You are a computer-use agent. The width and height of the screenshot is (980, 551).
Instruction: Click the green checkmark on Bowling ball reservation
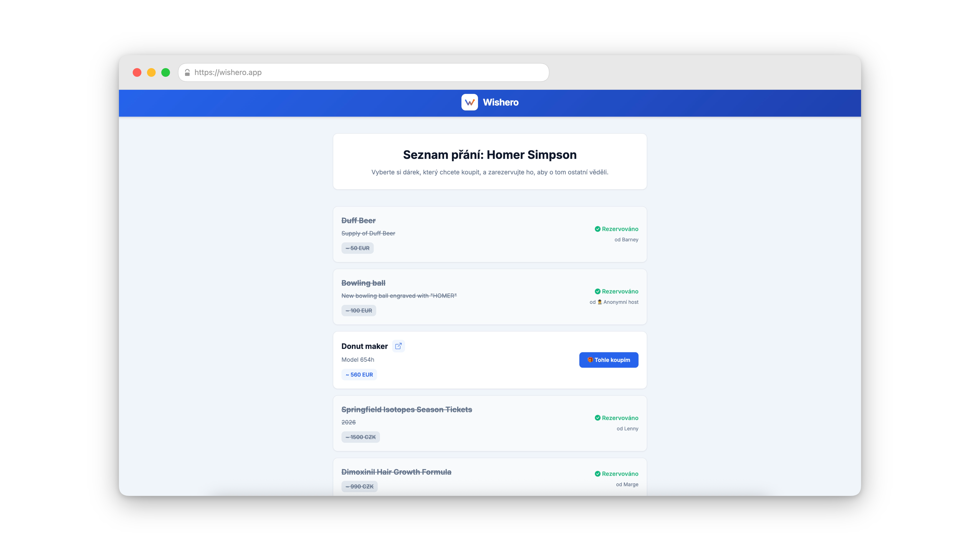pos(597,291)
